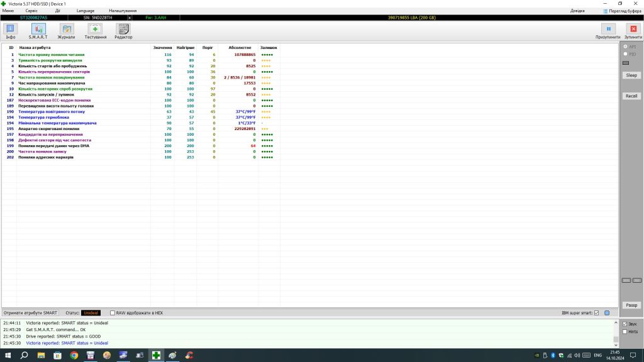Toggle the IBM super smart checkbox
644x362 pixels.
coord(596,313)
